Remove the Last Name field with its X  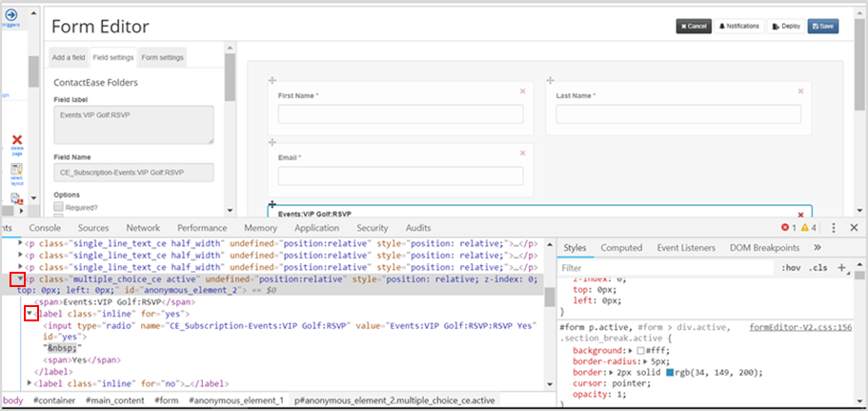click(800, 92)
